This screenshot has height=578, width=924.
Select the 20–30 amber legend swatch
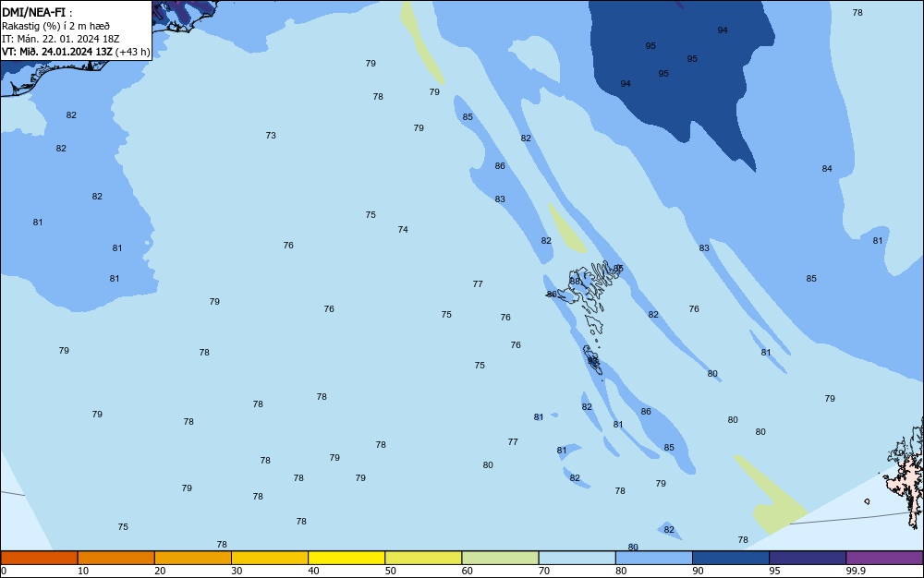tap(193, 558)
